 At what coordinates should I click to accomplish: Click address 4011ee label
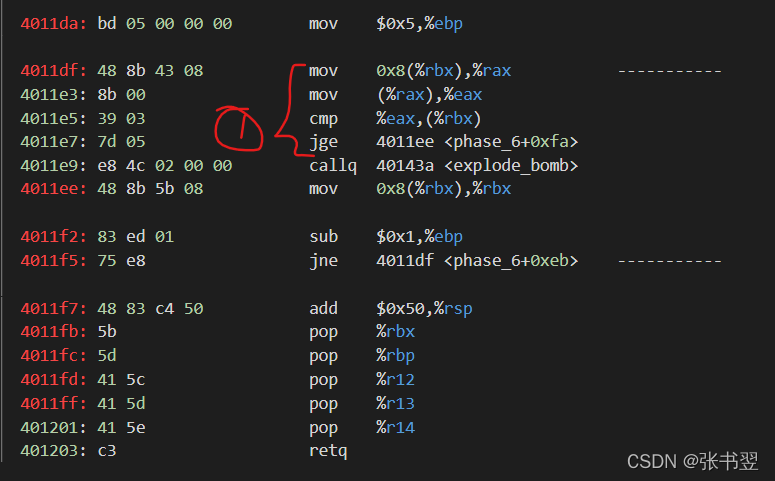tap(53, 188)
